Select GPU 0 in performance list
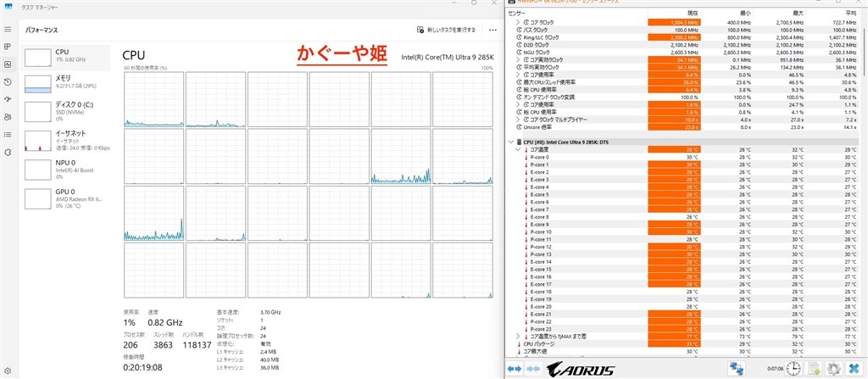The height and width of the screenshot is (379, 868). pos(65,198)
